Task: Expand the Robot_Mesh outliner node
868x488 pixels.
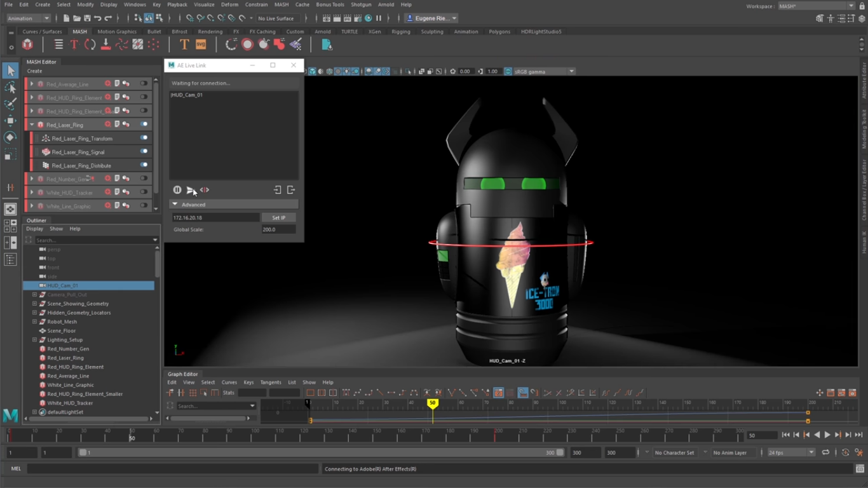Action: coord(34,322)
